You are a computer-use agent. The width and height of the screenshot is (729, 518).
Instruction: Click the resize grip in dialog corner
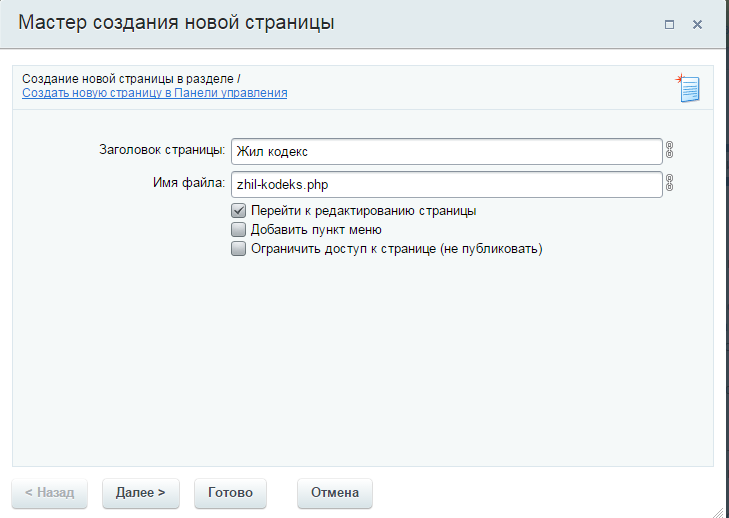pyautogui.click(x=719, y=511)
